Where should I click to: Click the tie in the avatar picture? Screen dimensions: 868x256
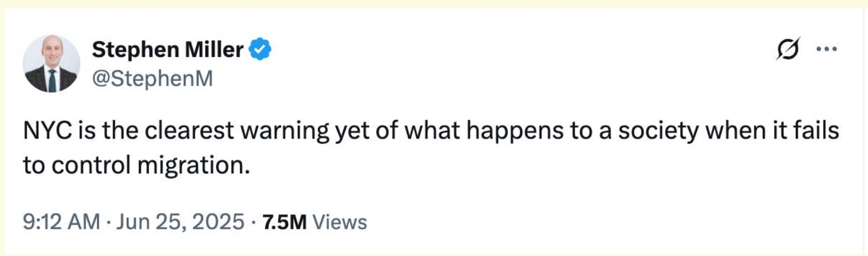pyautogui.click(x=52, y=81)
